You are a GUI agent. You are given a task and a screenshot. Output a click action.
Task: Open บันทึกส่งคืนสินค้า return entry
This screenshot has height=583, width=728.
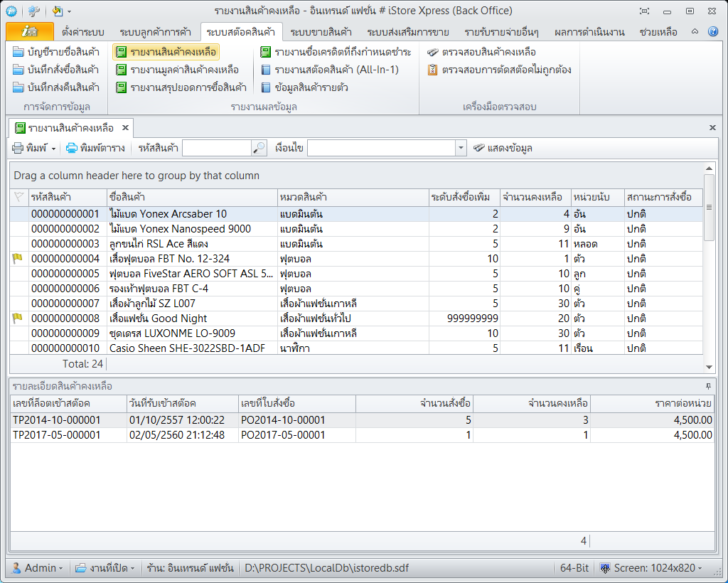coord(56,87)
